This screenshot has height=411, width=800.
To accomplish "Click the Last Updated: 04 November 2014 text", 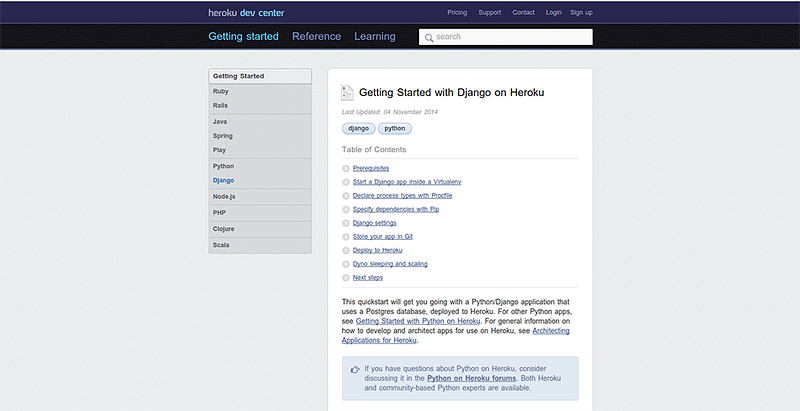I will pyautogui.click(x=390, y=112).
